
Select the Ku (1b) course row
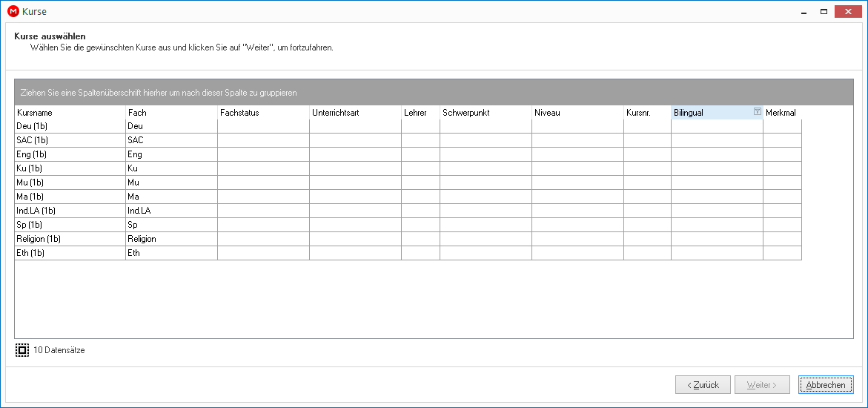pos(408,168)
